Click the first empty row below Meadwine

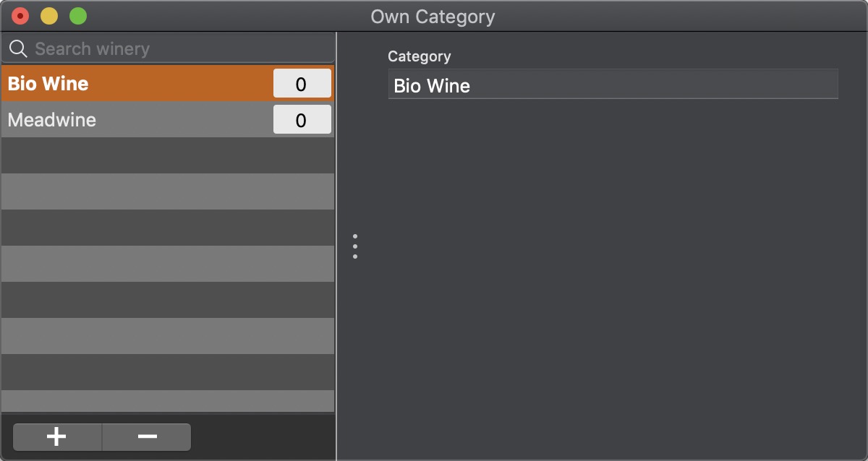[x=168, y=155]
